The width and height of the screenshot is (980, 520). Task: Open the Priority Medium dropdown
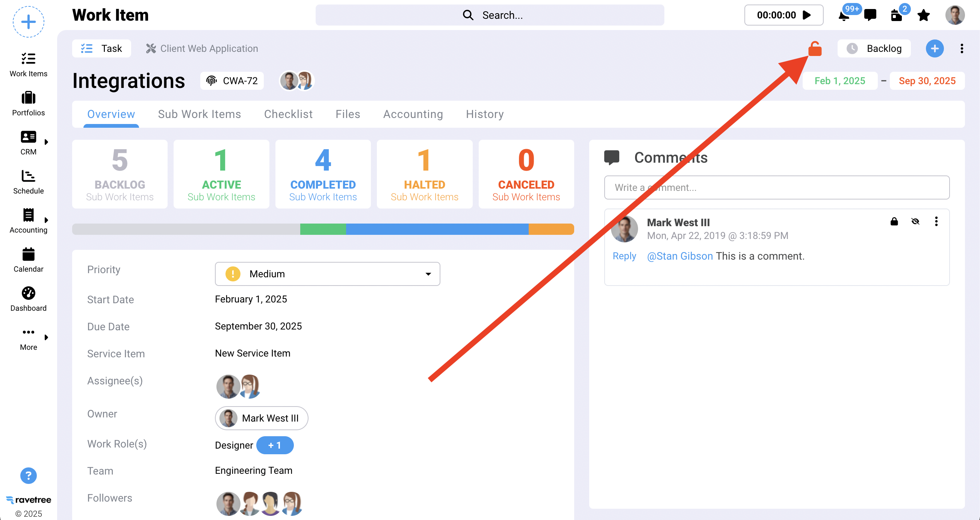tap(327, 274)
